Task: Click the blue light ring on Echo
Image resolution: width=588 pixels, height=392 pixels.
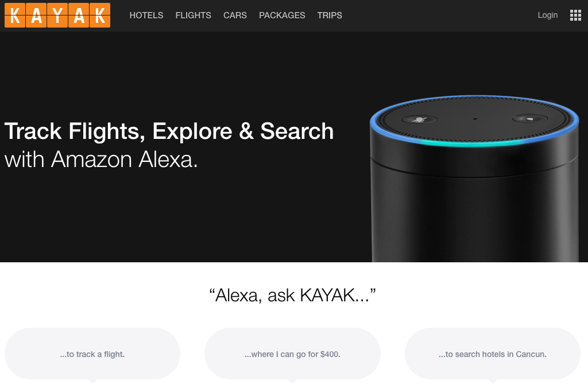Action: pyautogui.click(x=474, y=142)
